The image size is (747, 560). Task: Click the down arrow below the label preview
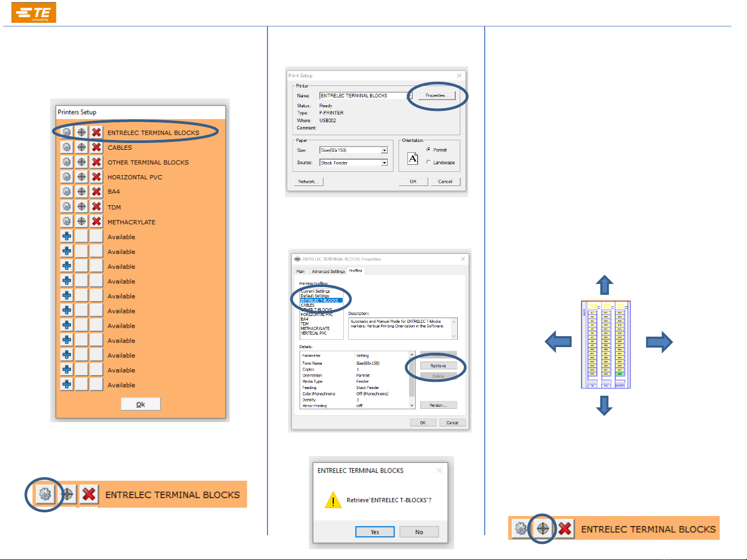coord(604,405)
